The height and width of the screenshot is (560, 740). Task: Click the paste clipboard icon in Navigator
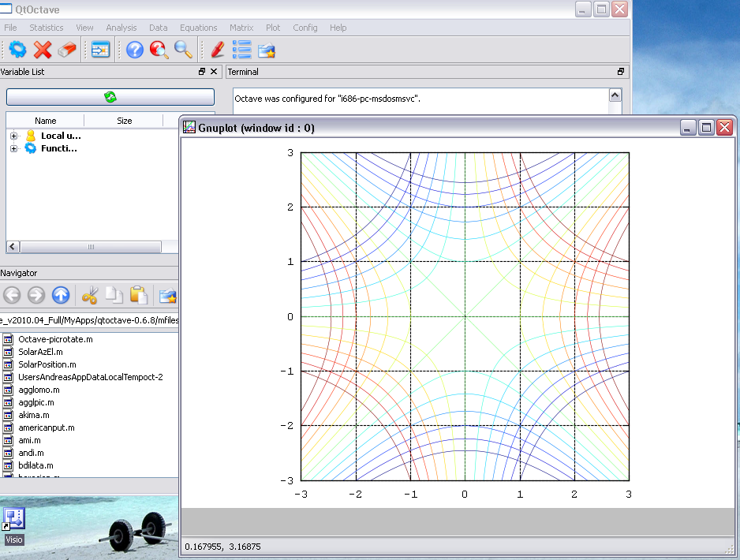139,296
